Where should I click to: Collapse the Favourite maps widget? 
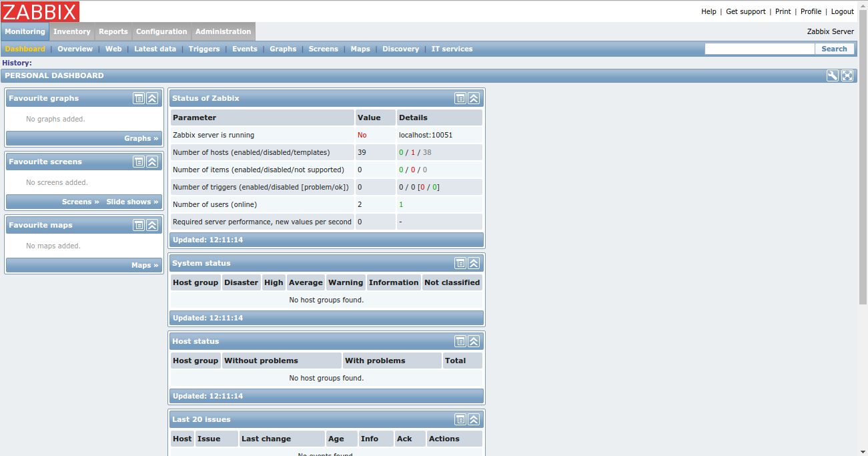click(152, 225)
